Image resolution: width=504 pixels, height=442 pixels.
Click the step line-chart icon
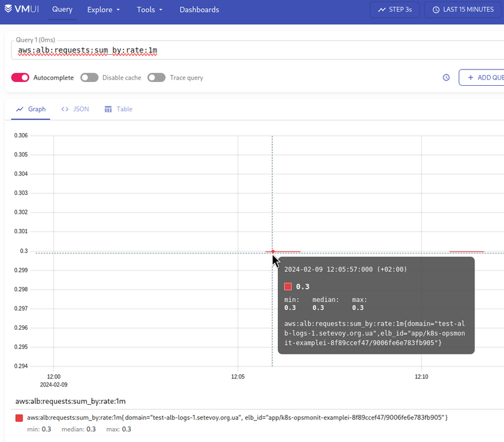(x=382, y=9)
